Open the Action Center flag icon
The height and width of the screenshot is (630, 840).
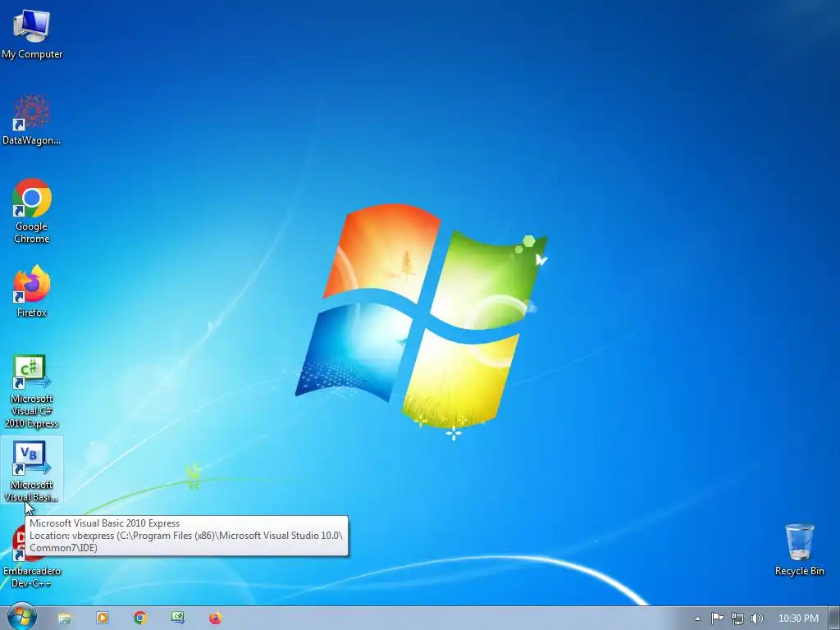[x=717, y=619]
